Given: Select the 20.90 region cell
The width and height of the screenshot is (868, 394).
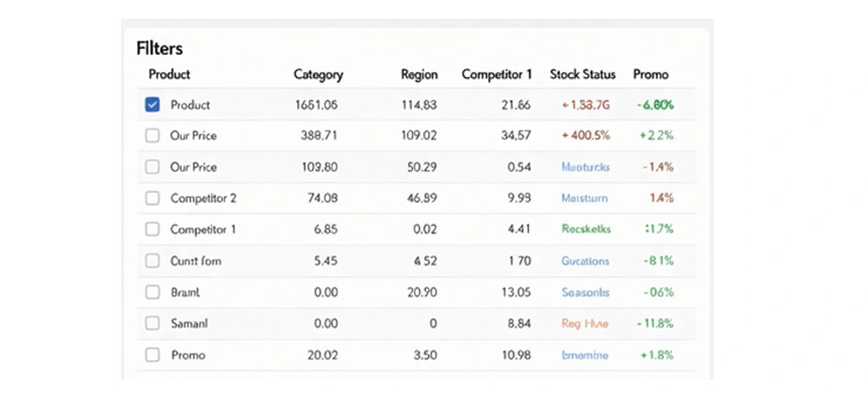Looking at the screenshot, I should point(422,293).
